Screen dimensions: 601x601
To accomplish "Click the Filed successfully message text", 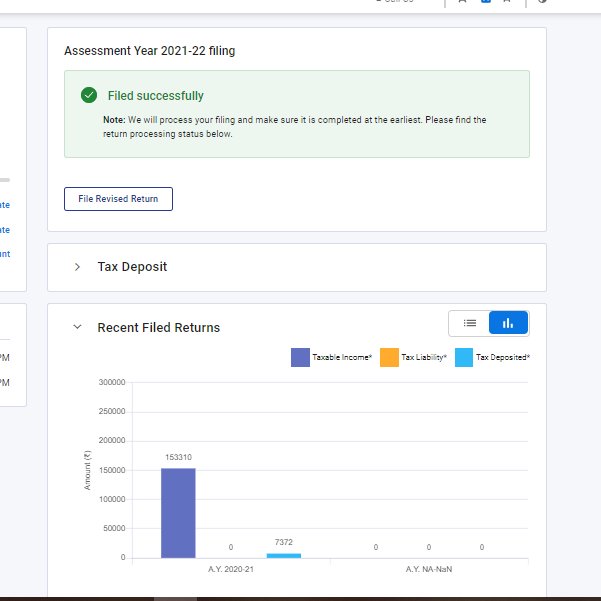I will coord(156,96).
